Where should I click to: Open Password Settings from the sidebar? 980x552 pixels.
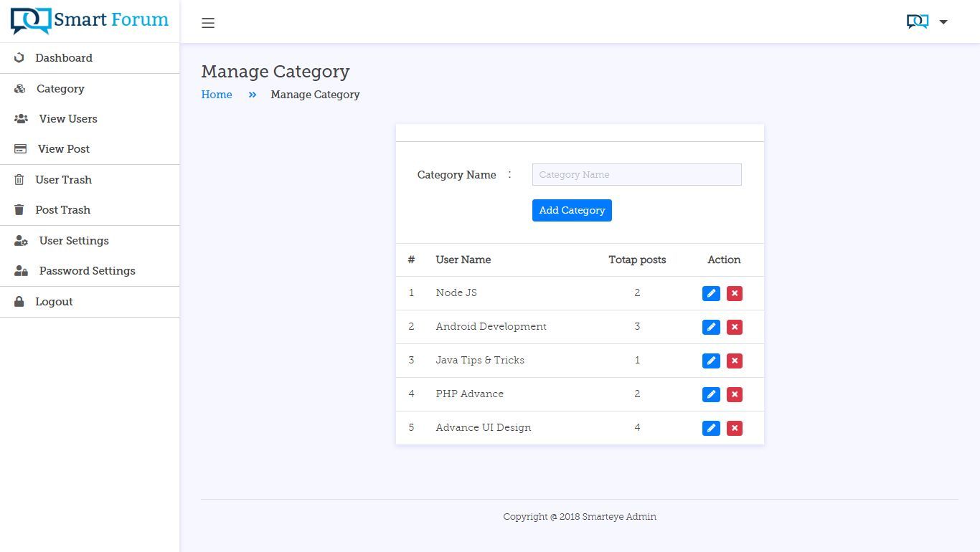coord(87,271)
